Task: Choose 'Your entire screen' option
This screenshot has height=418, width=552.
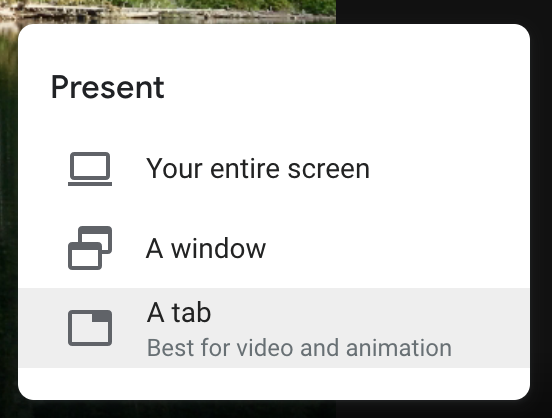Action: pos(274,169)
